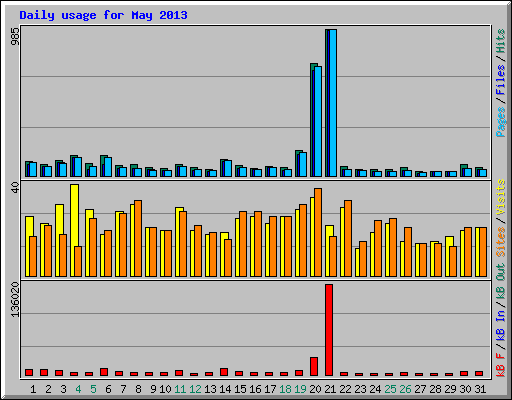Click the day 16 axis label

[x=255, y=389]
